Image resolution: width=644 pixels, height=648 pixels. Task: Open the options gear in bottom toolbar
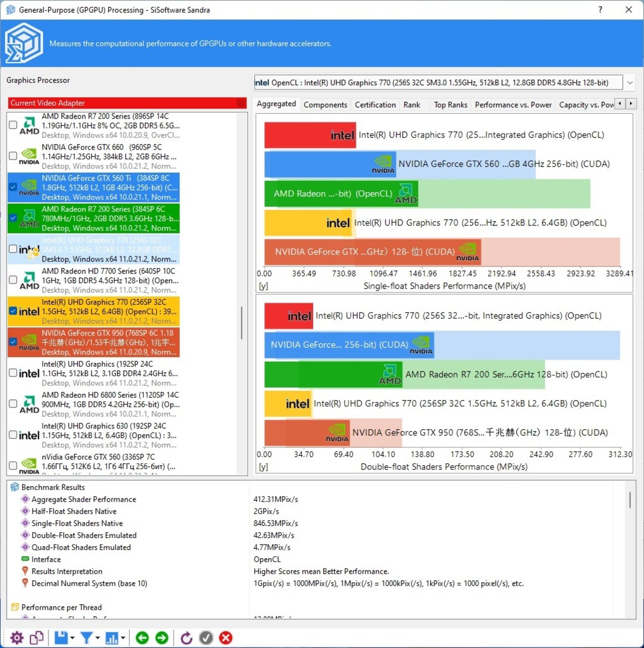17,637
